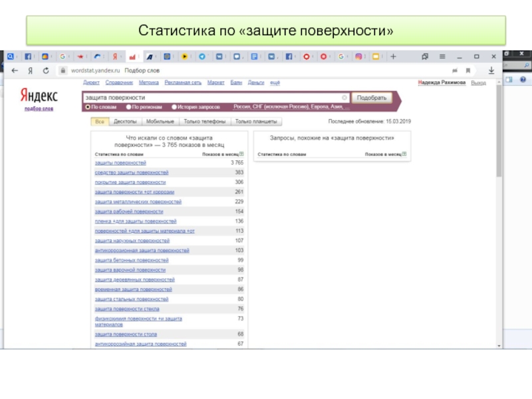The image size is (532, 399).
Task: Reload the Wordstat page
Action: pos(45,70)
